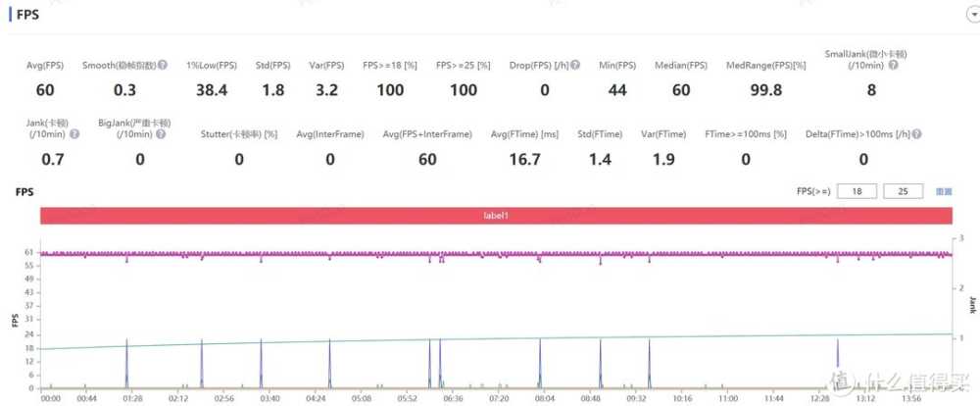Click the help icon after Delta(FTime)>100ms [/h]
980x406 pixels.
tap(918, 133)
